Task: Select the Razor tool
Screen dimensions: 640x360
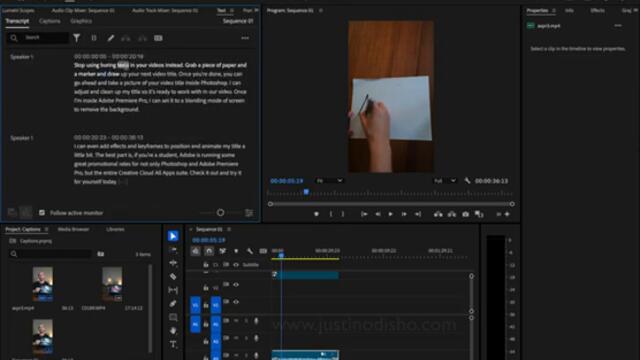Action: click(x=173, y=276)
